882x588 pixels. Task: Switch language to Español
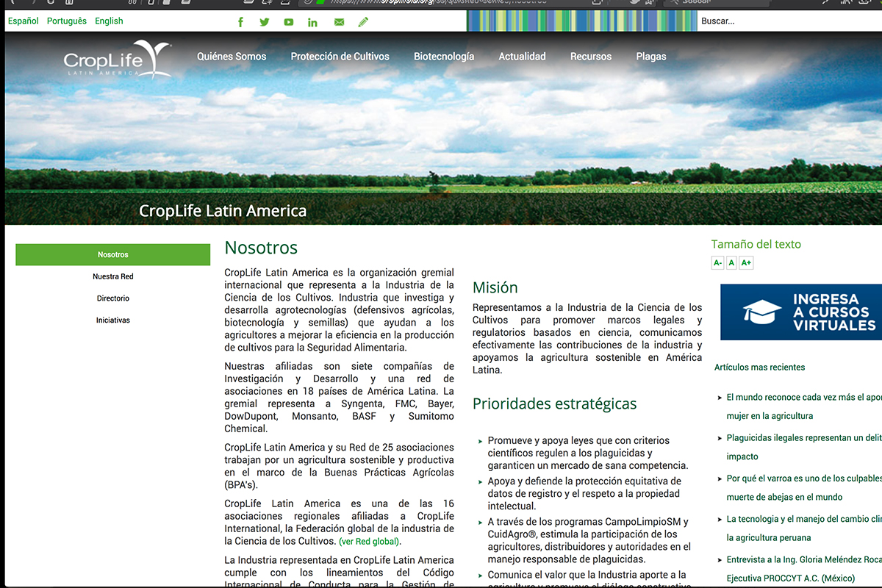click(24, 21)
